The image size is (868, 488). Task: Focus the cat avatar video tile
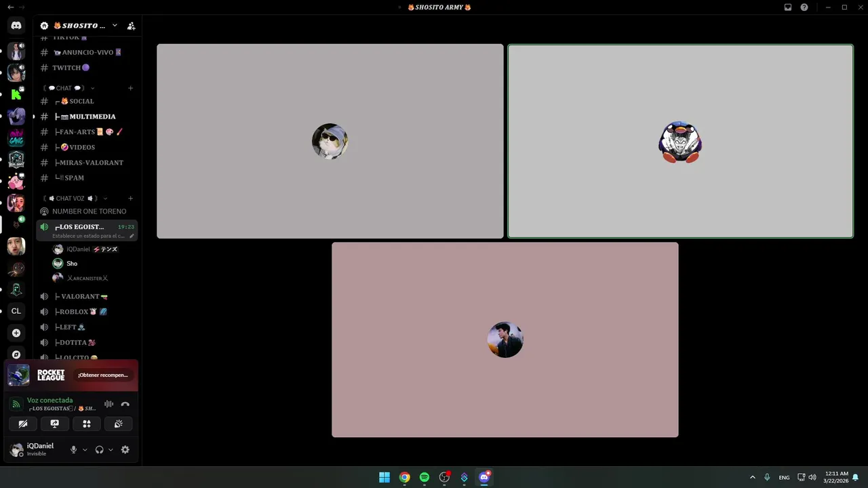[330, 141]
